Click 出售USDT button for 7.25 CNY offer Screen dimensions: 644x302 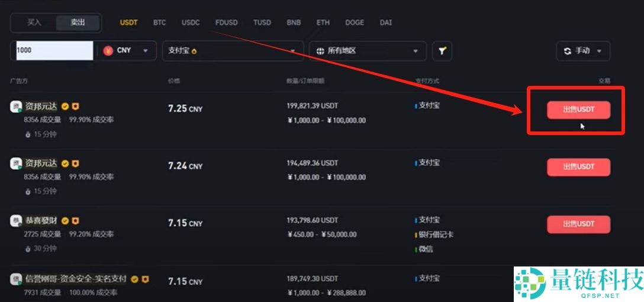point(578,110)
